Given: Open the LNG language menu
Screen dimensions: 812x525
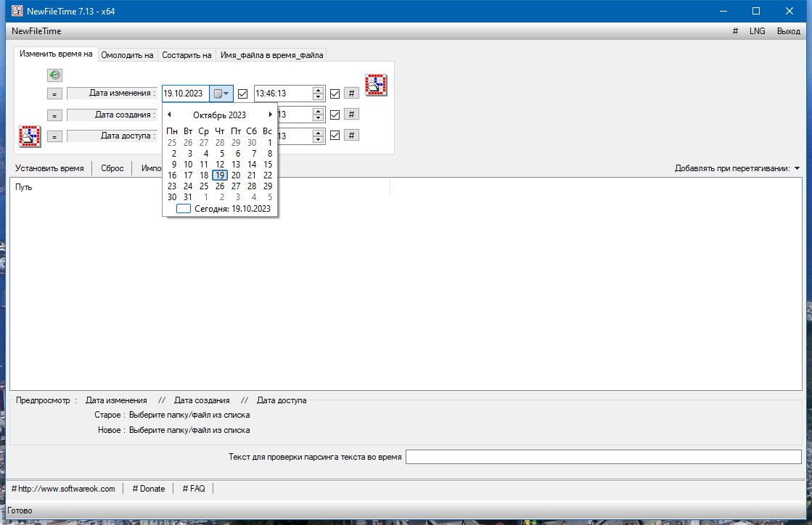Looking at the screenshot, I should (757, 31).
